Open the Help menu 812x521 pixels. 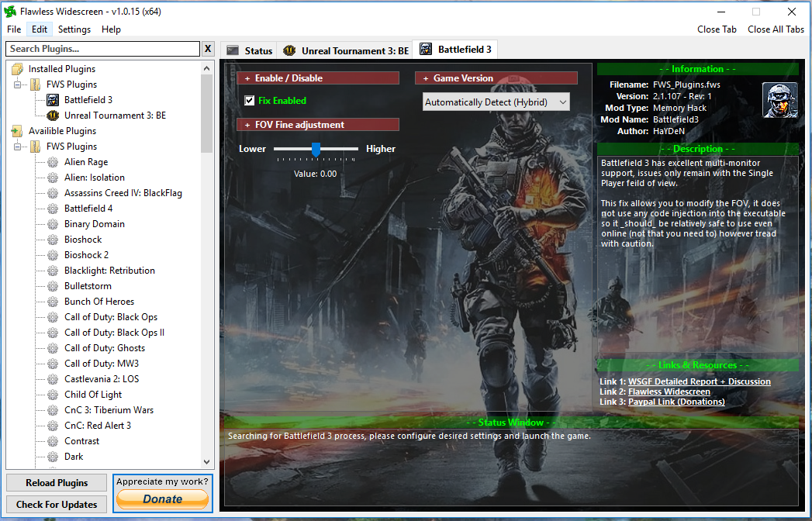pos(111,29)
